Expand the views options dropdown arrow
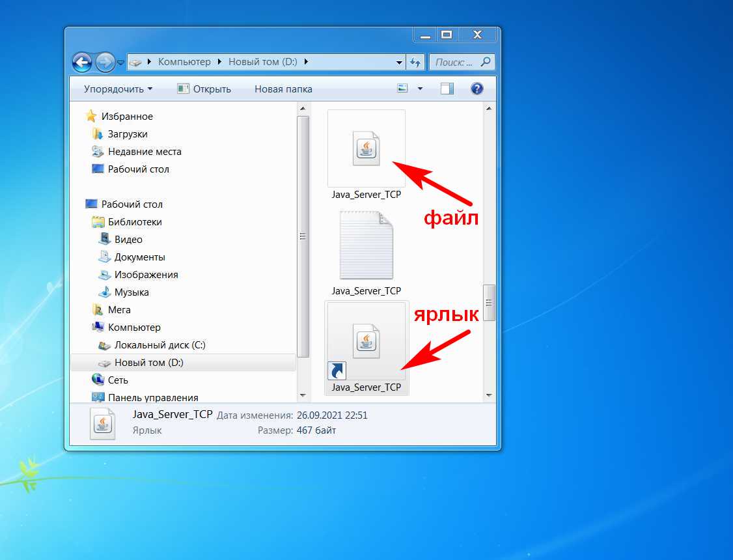The image size is (733, 560). coord(420,89)
